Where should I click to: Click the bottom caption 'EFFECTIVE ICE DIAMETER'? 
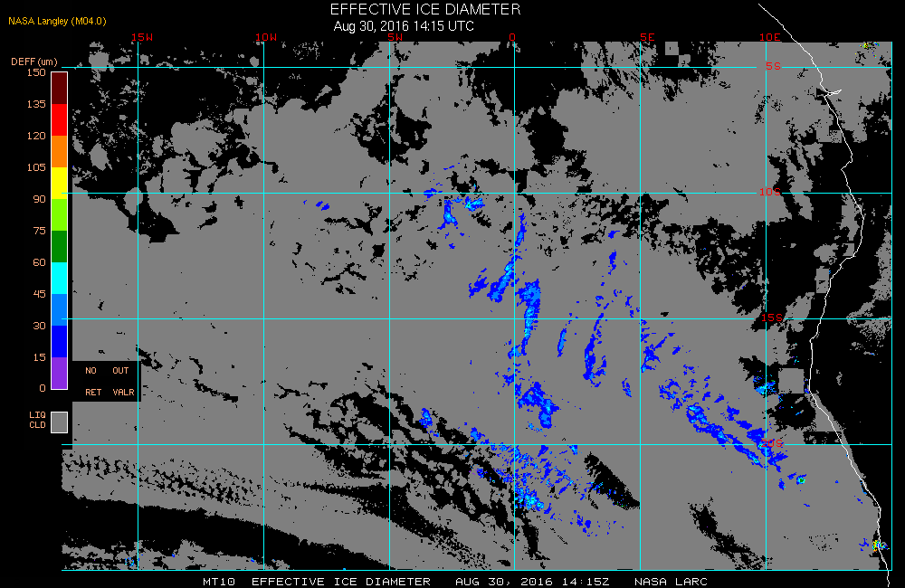(341, 582)
